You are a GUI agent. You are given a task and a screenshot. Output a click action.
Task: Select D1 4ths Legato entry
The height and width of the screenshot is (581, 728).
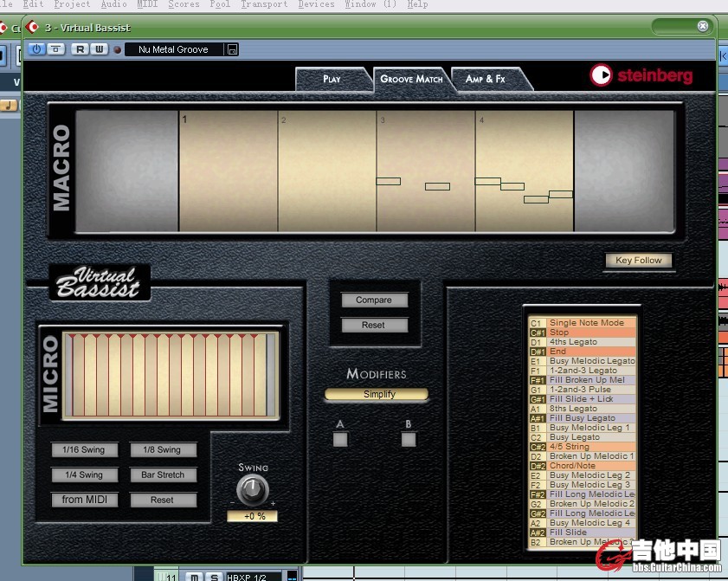point(583,342)
